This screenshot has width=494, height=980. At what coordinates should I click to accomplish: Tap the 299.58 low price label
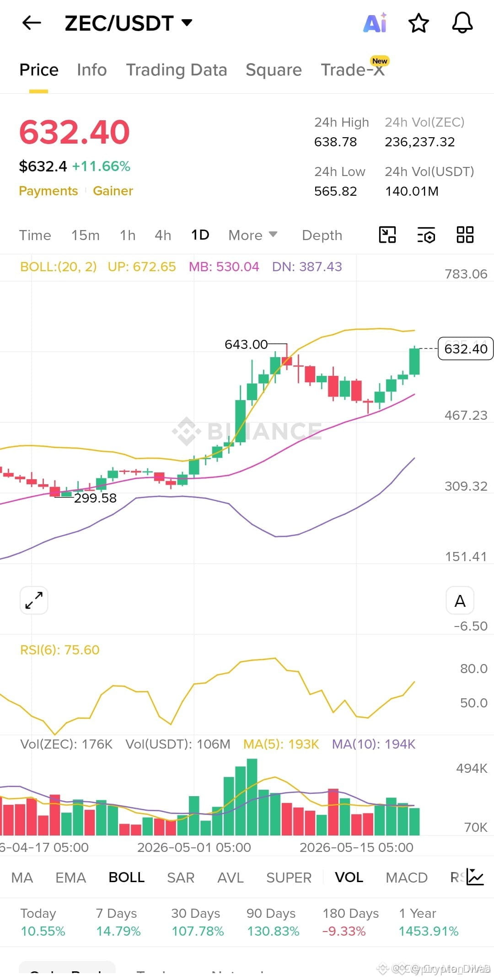(x=95, y=498)
